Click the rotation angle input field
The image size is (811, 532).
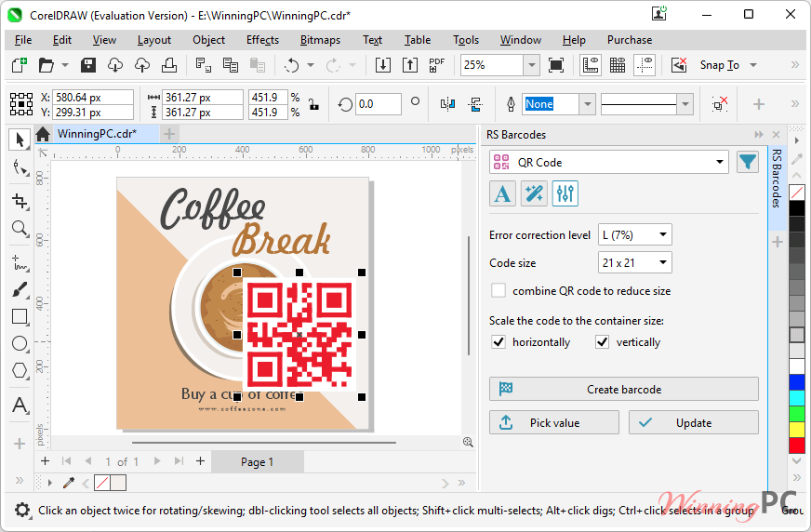click(379, 104)
